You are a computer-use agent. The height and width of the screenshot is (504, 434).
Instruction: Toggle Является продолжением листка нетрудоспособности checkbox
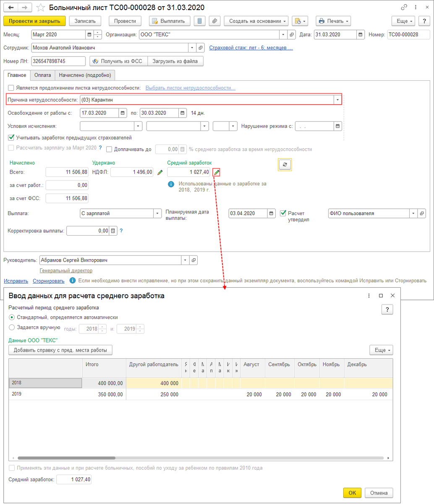pos(11,88)
